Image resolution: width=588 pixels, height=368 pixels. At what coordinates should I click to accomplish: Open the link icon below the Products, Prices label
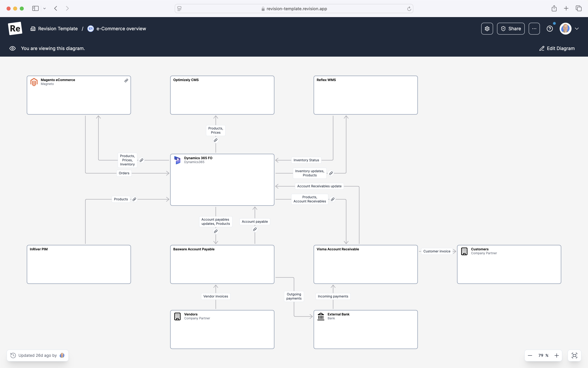[x=215, y=140]
